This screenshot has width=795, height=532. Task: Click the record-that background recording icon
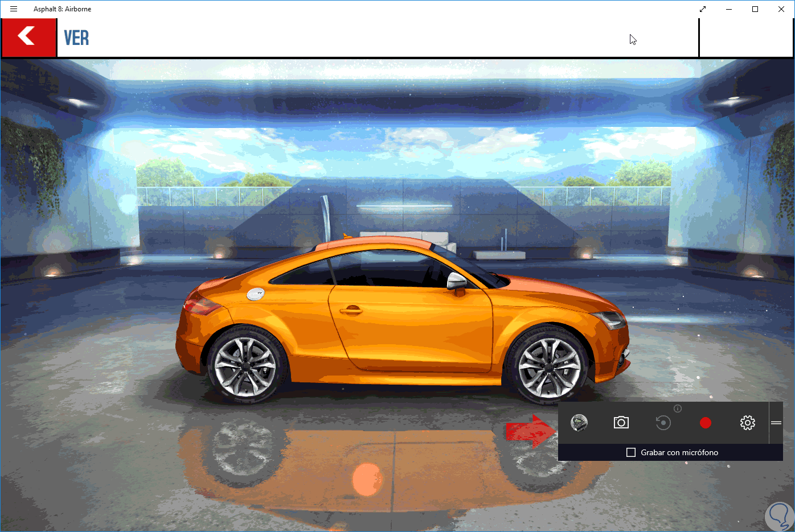tap(663, 423)
